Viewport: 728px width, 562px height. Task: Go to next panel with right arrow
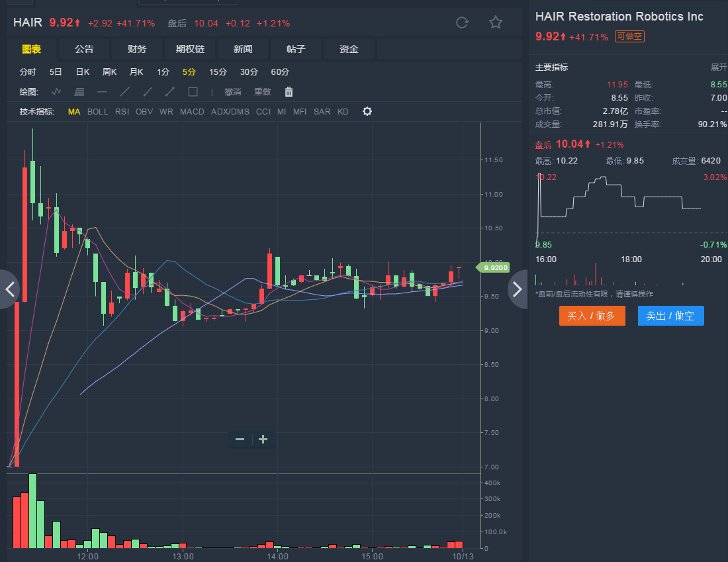tap(518, 289)
